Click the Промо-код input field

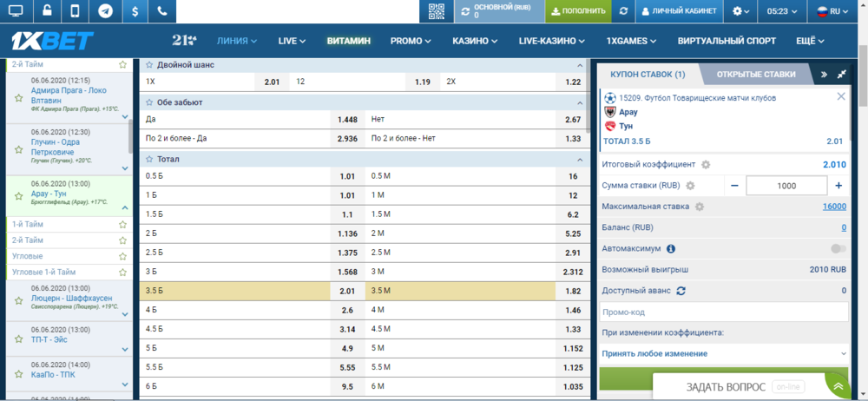[724, 312]
